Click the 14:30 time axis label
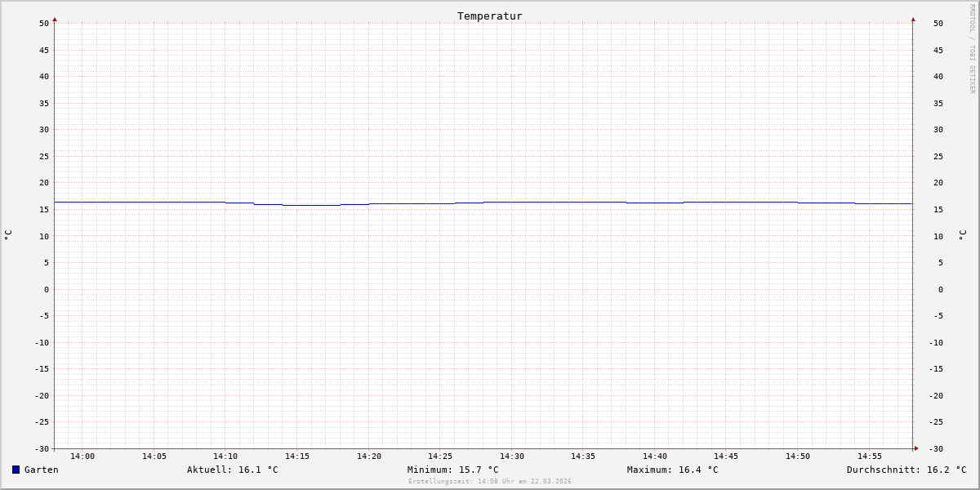 point(512,457)
